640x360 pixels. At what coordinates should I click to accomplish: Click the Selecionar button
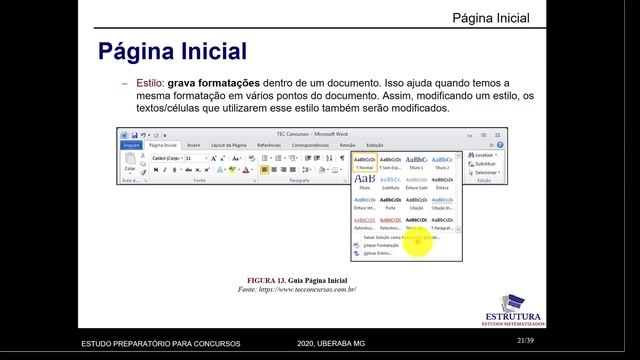(x=484, y=173)
